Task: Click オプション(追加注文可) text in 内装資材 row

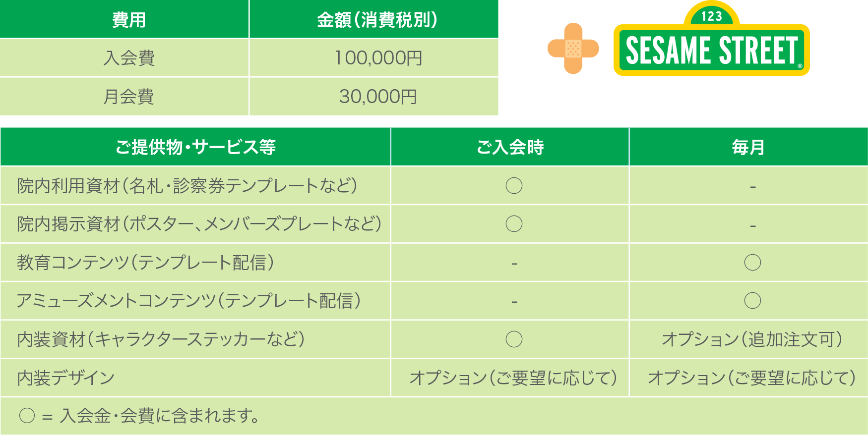Action: (752, 339)
